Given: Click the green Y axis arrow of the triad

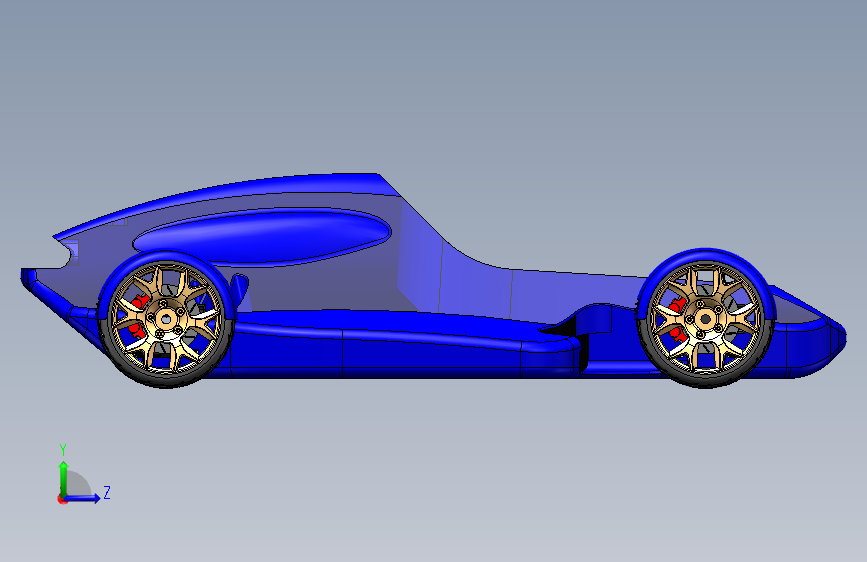Looking at the screenshot, I should pyautogui.click(x=64, y=479).
